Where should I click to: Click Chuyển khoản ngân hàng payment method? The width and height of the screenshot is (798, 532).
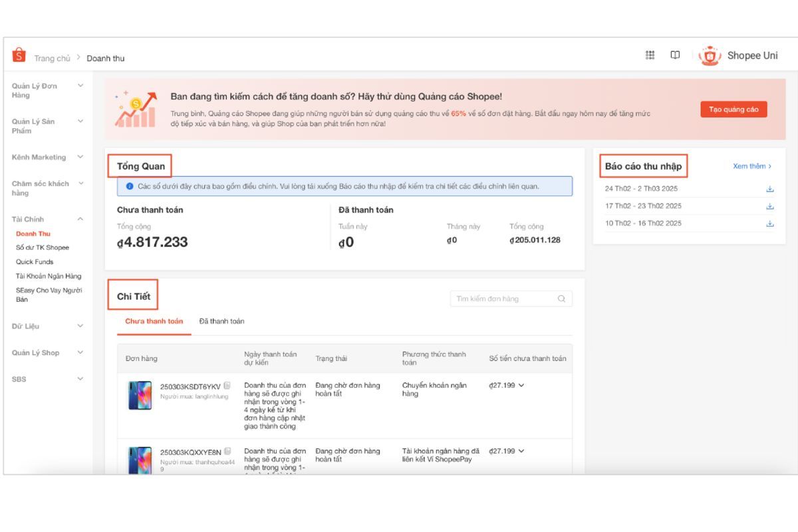click(434, 390)
